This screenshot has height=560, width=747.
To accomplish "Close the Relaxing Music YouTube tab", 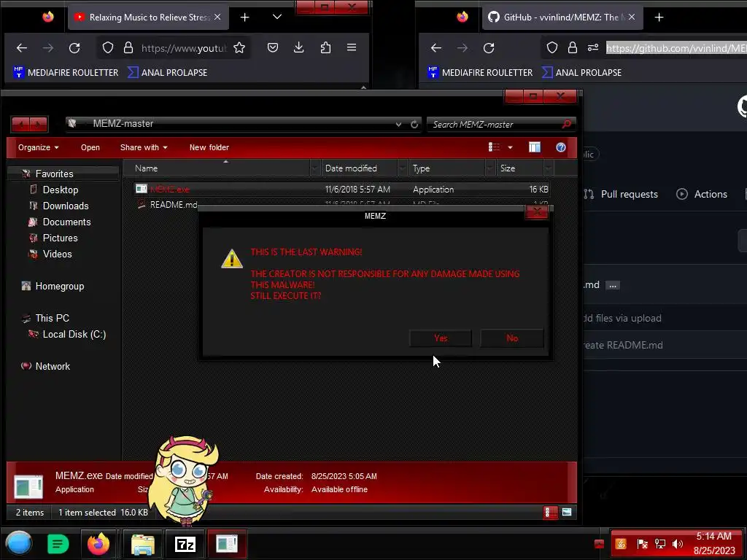I will (217, 17).
